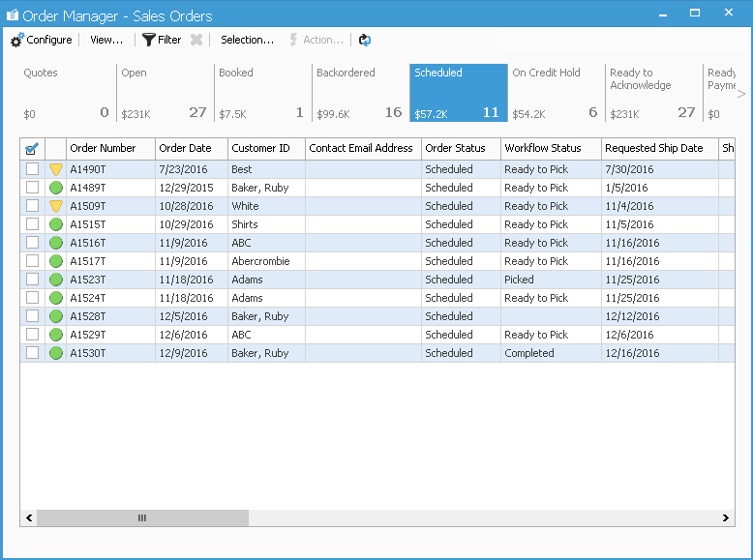Click green status icon for order A1524T

click(56, 298)
